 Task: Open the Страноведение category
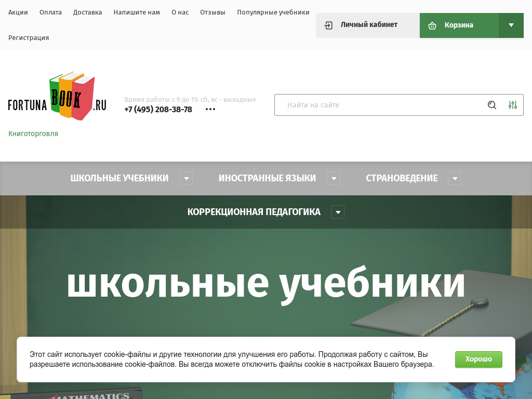point(402,178)
